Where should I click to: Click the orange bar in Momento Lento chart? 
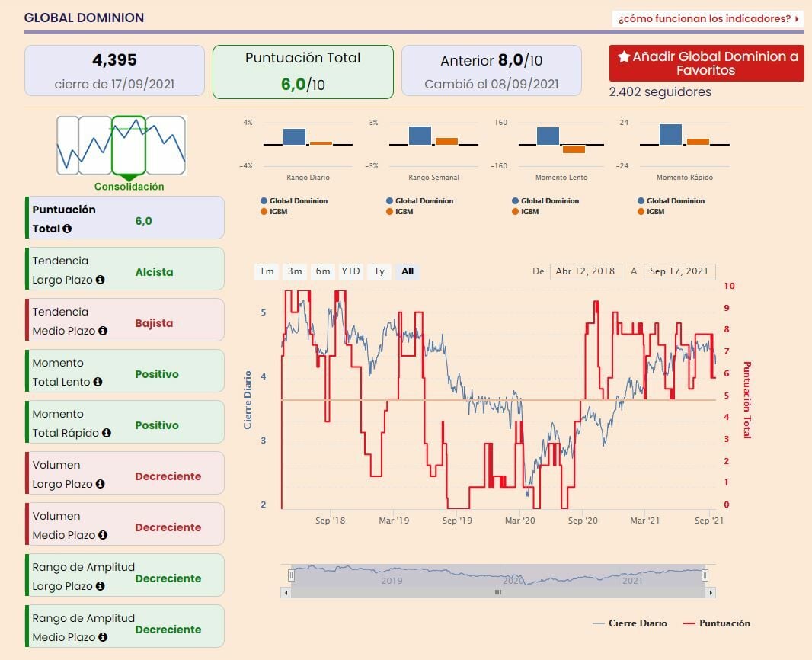[x=574, y=149]
